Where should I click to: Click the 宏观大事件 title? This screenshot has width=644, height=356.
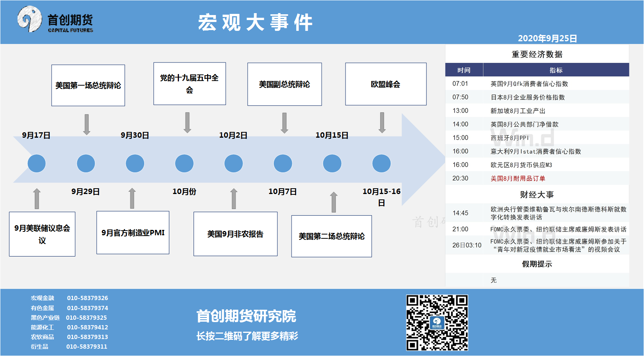[x=255, y=22]
